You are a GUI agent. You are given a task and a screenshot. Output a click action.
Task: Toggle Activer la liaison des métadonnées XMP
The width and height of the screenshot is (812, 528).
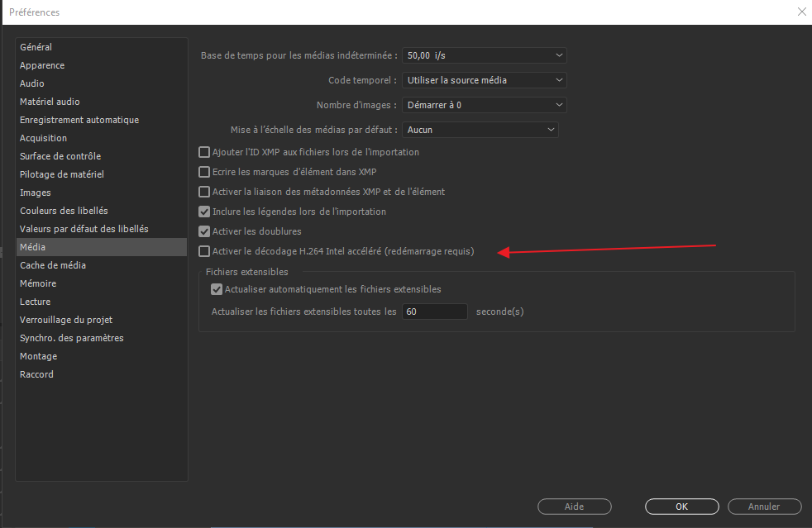[x=204, y=192]
